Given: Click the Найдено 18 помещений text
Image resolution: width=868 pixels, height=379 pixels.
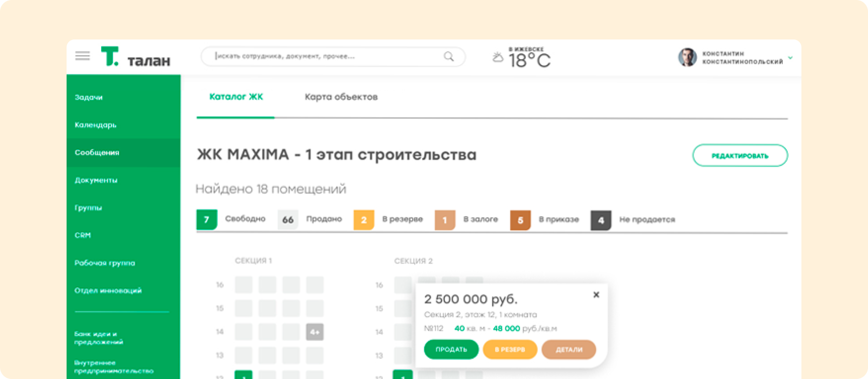Looking at the screenshot, I should (271, 189).
